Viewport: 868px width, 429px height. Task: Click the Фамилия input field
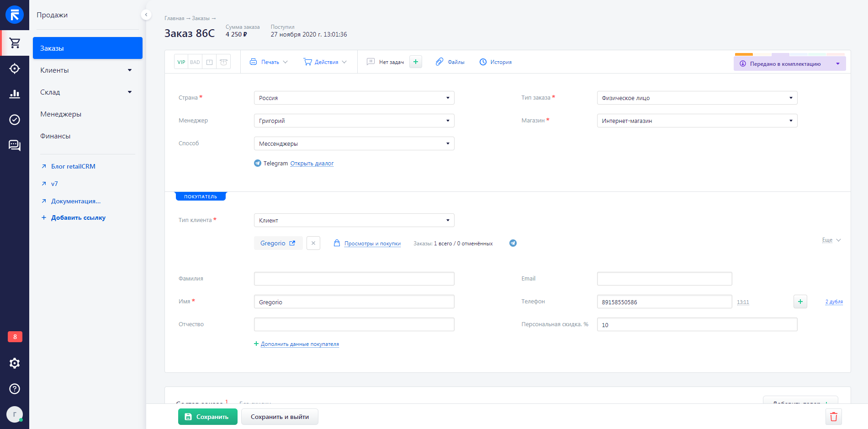(x=354, y=279)
